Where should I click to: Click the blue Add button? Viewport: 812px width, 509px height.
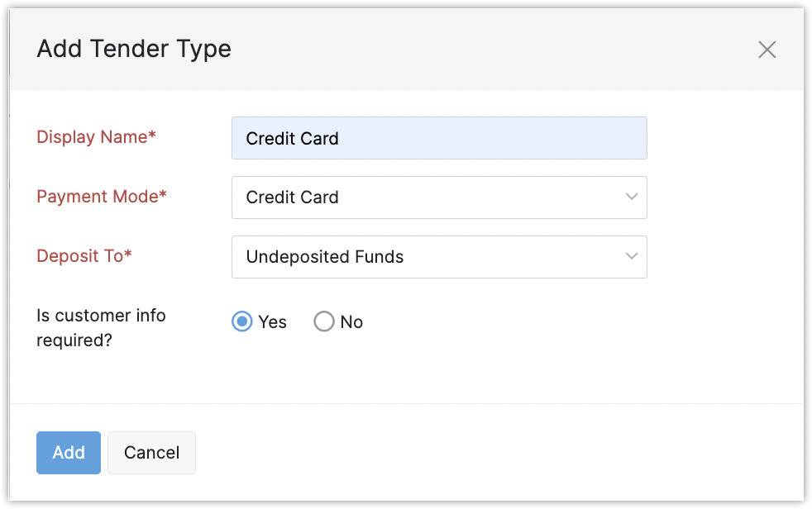click(x=69, y=453)
